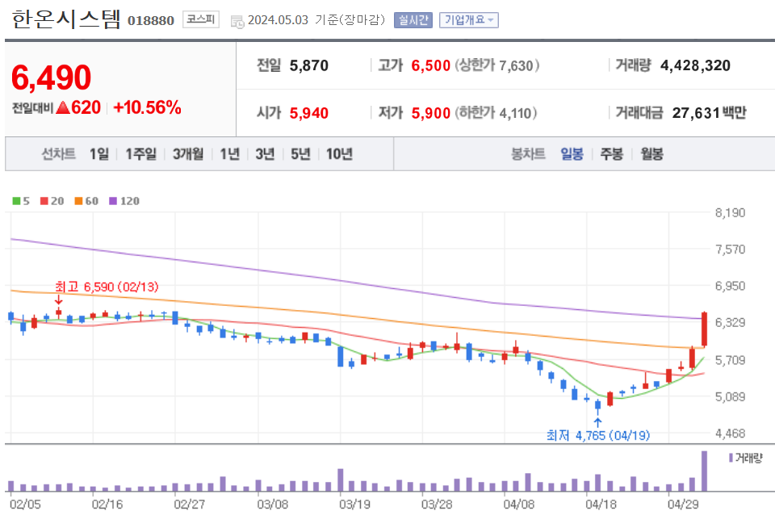Click the 코스피 market badge
Image resolution: width=775 pixels, height=532 pixels.
click(x=201, y=19)
